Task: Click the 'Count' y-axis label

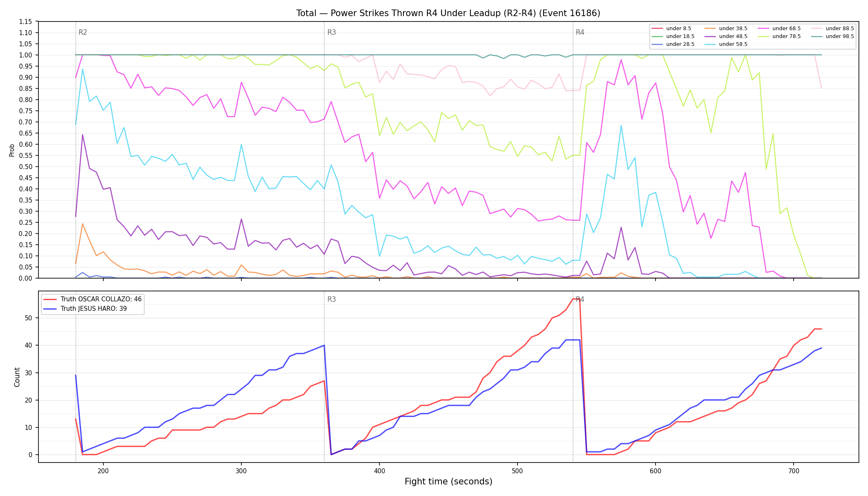Action: click(17, 377)
